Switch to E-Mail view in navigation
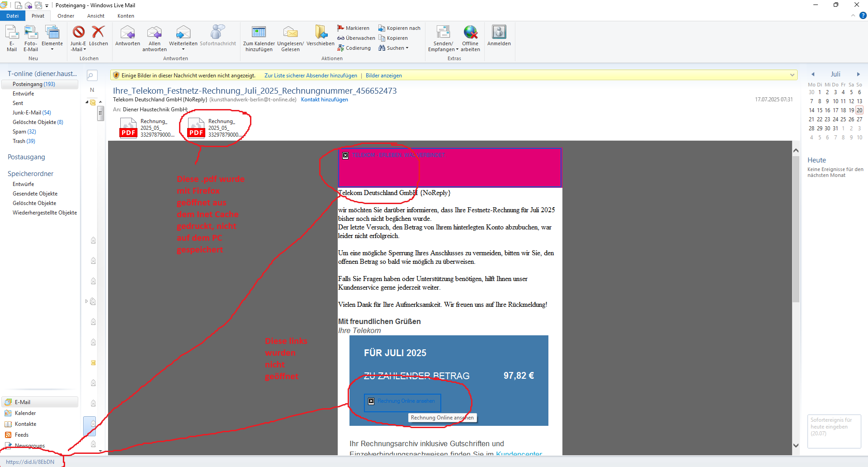This screenshot has height=467, width=868. [40, 402]
